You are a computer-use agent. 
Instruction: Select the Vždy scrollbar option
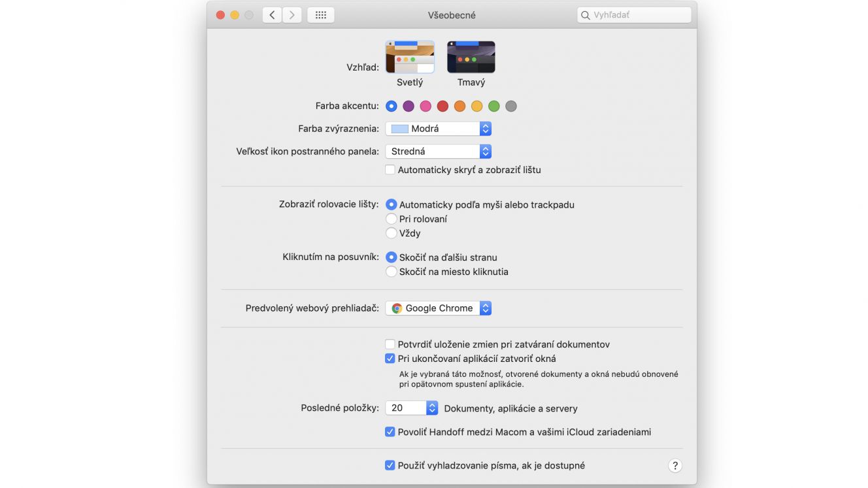point(392,233)
